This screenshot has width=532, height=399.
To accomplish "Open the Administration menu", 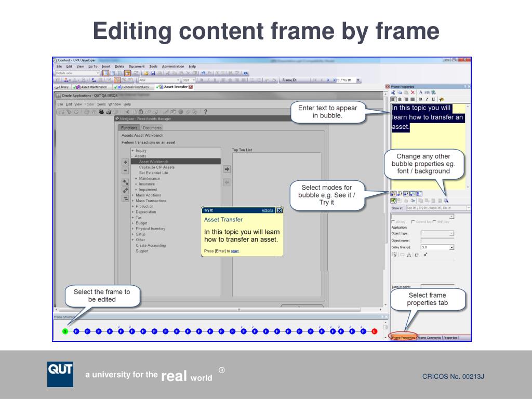I will point(173,66).
